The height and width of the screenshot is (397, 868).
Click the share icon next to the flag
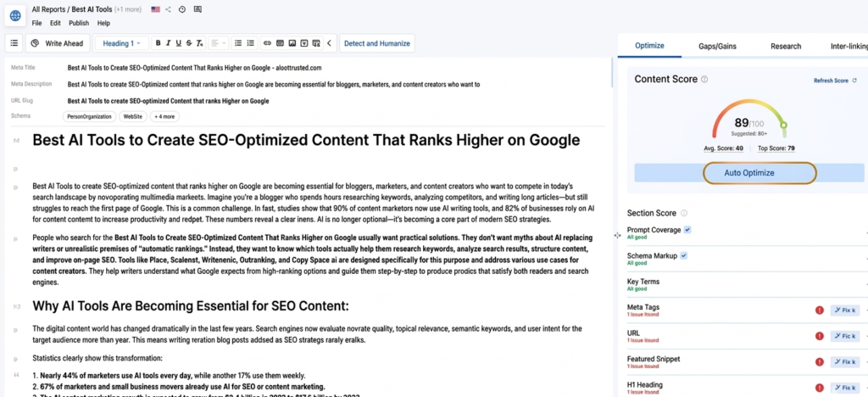169,9
